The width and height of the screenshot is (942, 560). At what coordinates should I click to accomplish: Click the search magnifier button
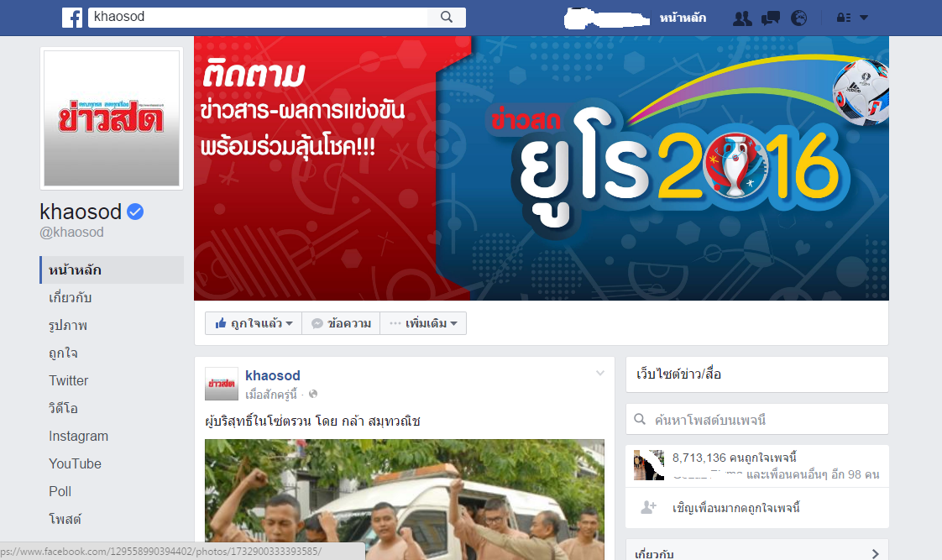click(x=447, y=17)
